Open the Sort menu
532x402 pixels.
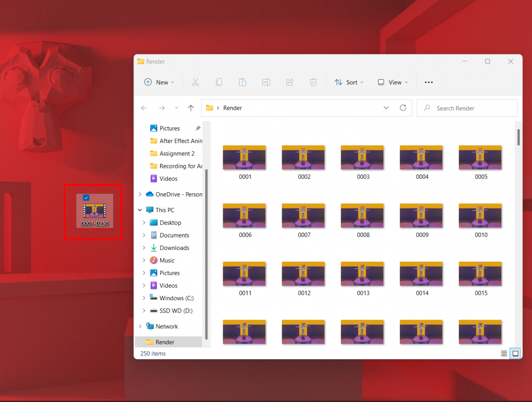[349, 82]
